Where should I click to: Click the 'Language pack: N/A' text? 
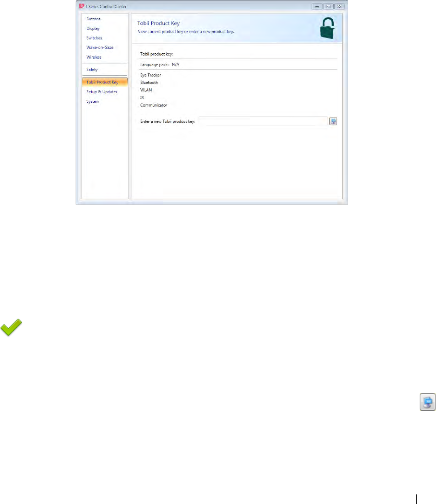pyautogui.click(x=160, y=65)
